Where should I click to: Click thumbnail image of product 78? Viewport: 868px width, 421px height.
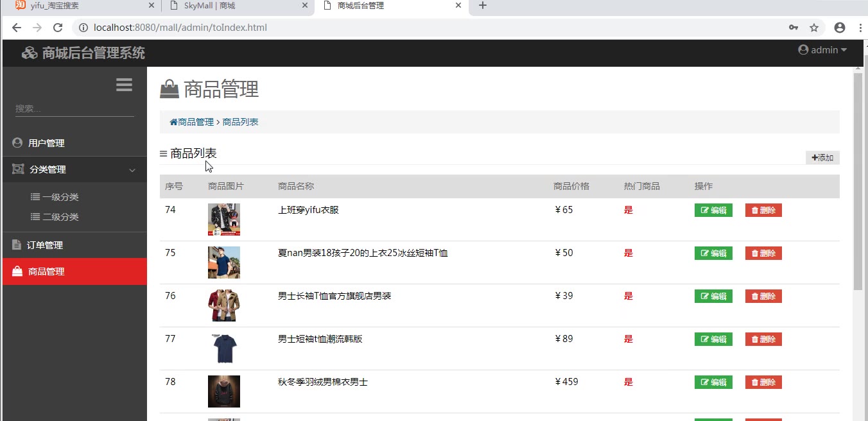(x=224, y=391)
